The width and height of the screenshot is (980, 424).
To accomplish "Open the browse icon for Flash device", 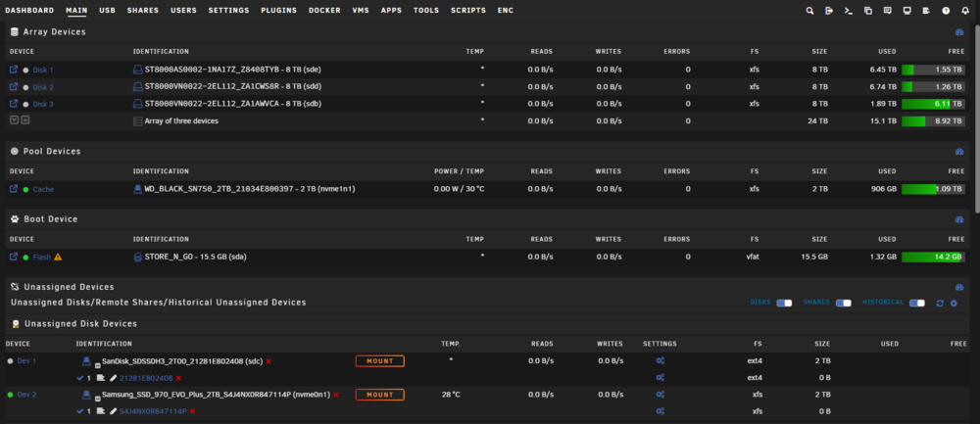I will 14,257.
